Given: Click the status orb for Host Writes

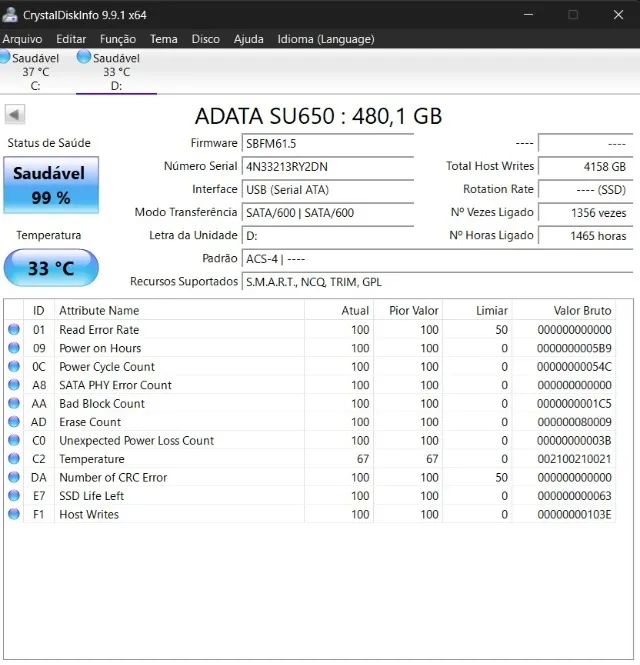Looking at the screenshot, I should tap(14, 514).
